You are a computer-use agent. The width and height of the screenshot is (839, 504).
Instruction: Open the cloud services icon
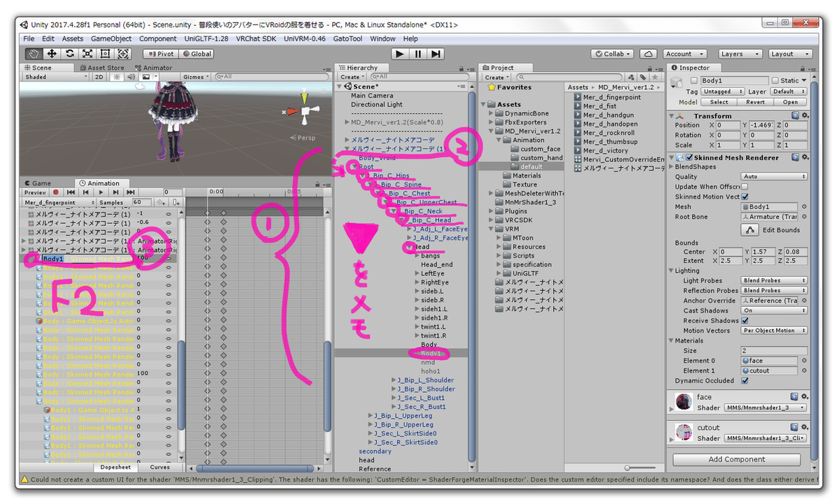(648, 54)
